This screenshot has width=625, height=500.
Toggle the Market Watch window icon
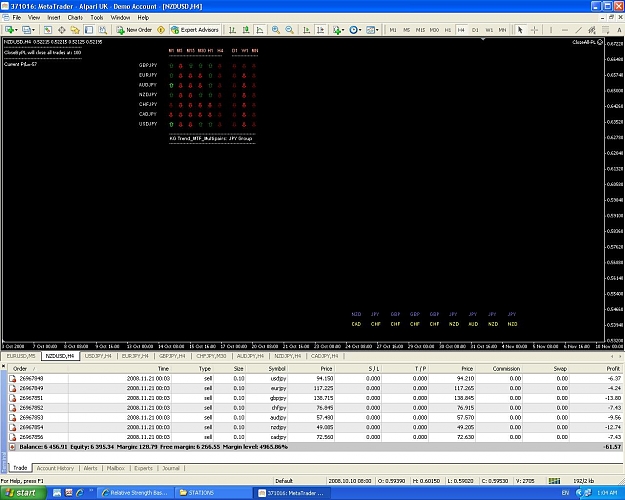(48, 30)
